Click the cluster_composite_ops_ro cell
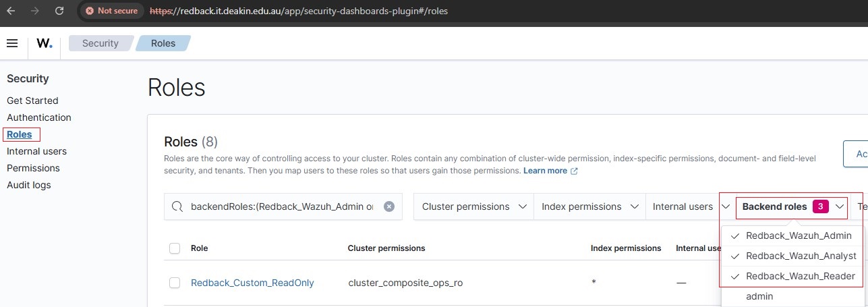Screen dimensions: 868x307 click(x=405, y=283)
